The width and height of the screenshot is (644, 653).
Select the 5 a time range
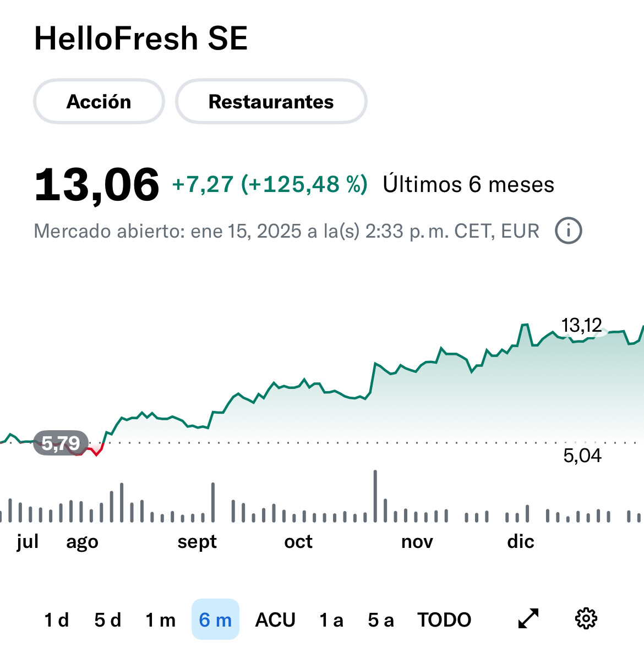coord(381,620)
